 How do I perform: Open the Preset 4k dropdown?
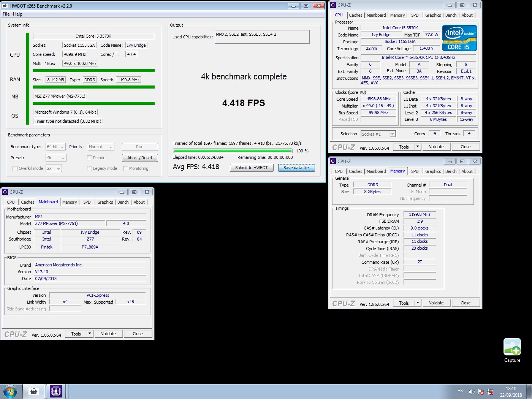point(55,158)
